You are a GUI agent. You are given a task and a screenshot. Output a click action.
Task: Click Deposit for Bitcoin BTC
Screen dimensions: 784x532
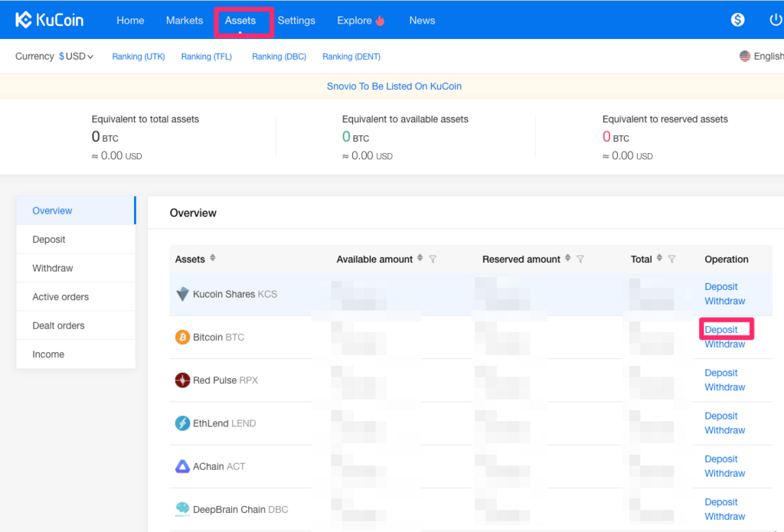pos(721,329)
